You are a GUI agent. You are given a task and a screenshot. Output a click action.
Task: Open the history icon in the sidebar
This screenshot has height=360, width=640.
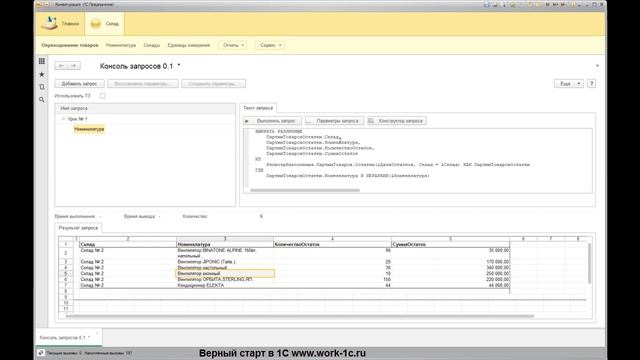(42, 87)
